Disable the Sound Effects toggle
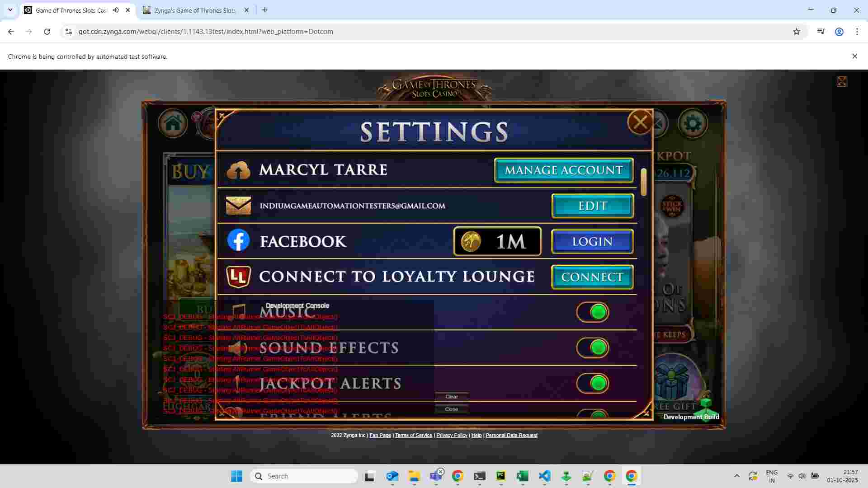The width and height of the screenshot is (868, 488). pyautogui.click(x=593, y=347)
